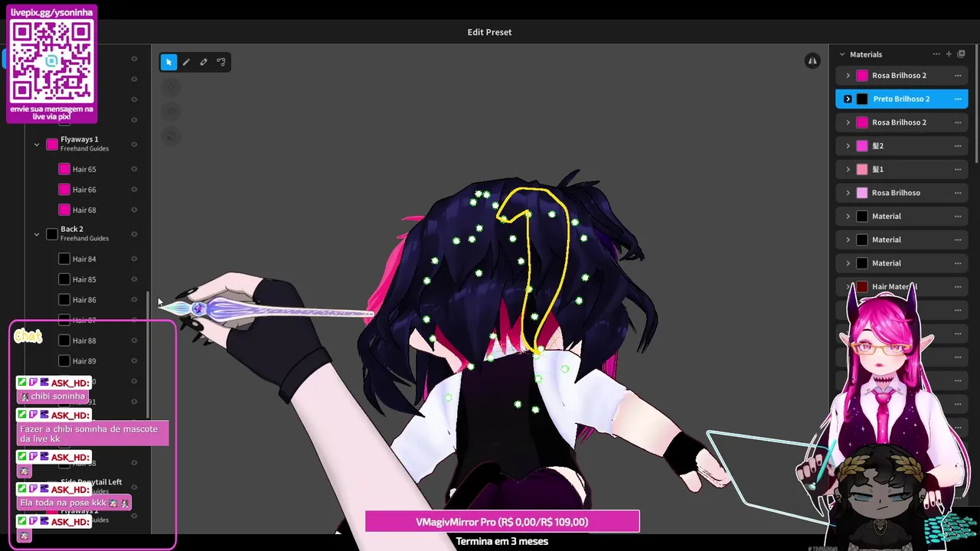Click the Hair 84 black material icon
The image size is (980, 551).
coord(64,259)
